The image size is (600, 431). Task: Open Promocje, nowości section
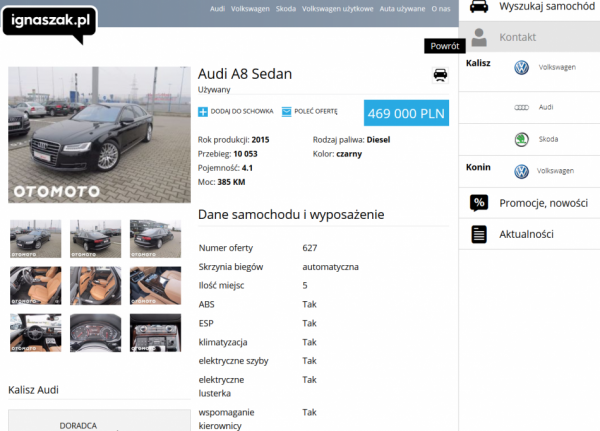pyautogui.click(x=543, y=203)
